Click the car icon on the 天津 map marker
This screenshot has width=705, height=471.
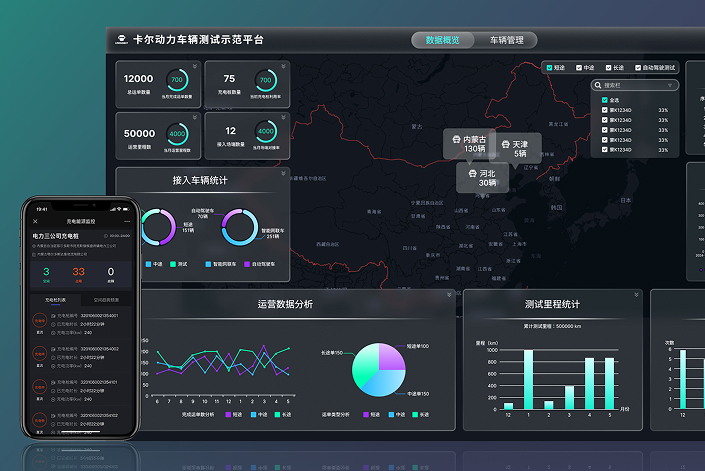(x=505, y=144)
